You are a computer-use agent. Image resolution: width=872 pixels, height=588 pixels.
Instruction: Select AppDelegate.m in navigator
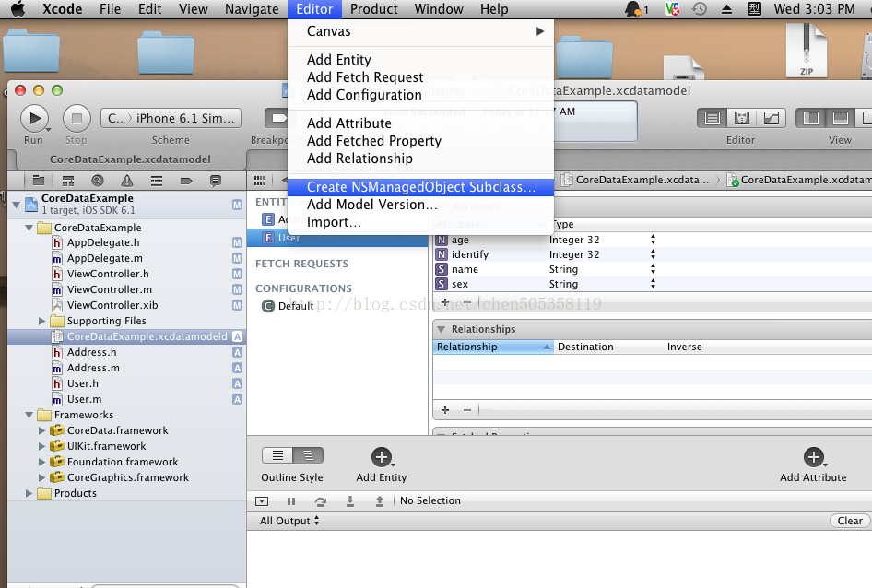[104, 258]
